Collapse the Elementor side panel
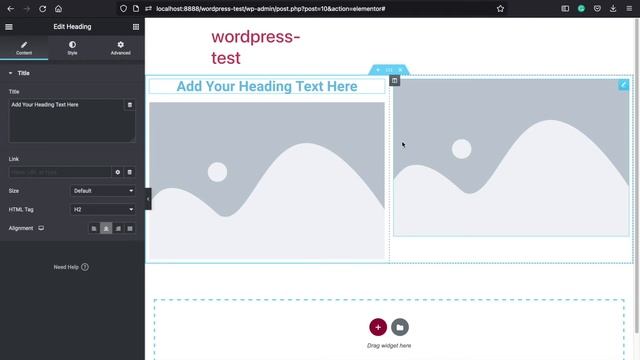 click(x=148, y=199)
